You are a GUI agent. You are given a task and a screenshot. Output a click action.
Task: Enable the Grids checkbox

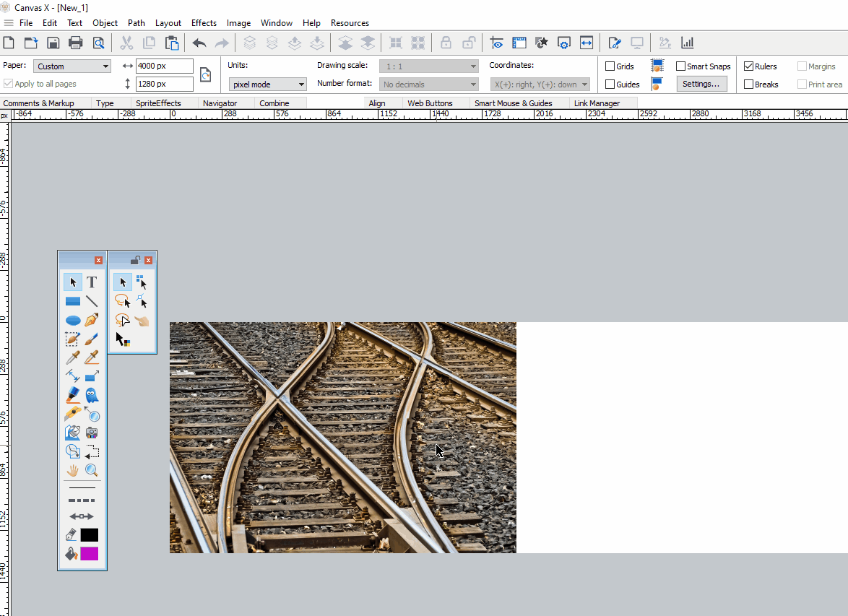pyautogui.click(x=610, y=66)
